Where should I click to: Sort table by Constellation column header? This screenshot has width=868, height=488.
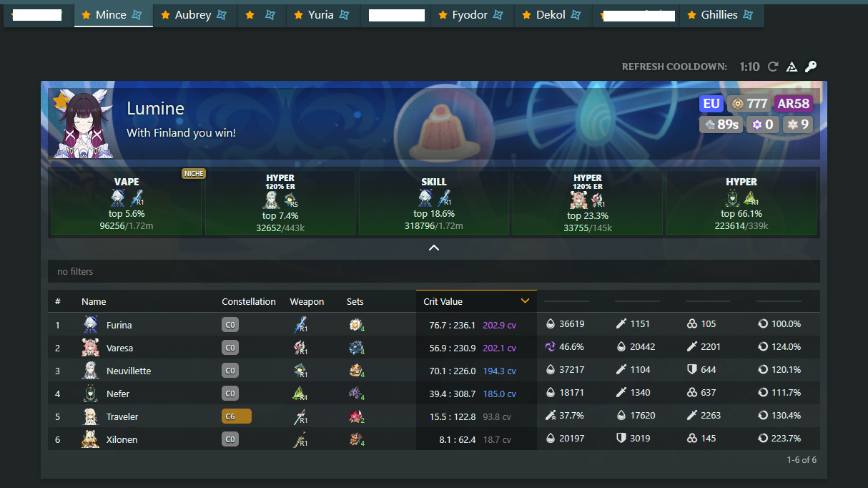[249, 301]
